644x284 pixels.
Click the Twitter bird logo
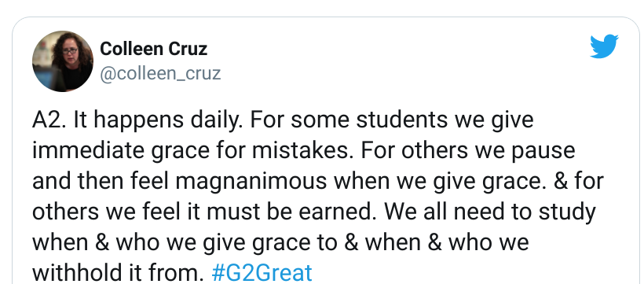pos(604,46)
